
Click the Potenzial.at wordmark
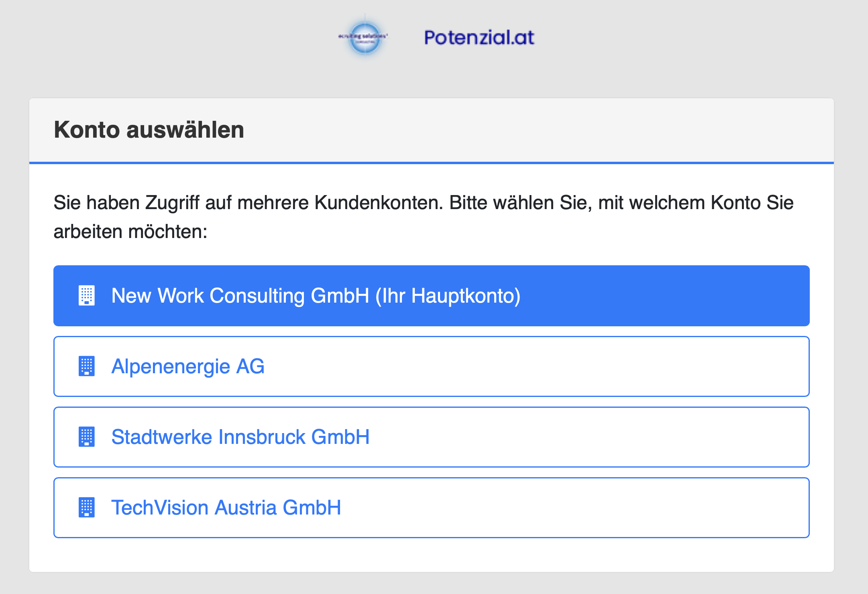tap(479, 37)
